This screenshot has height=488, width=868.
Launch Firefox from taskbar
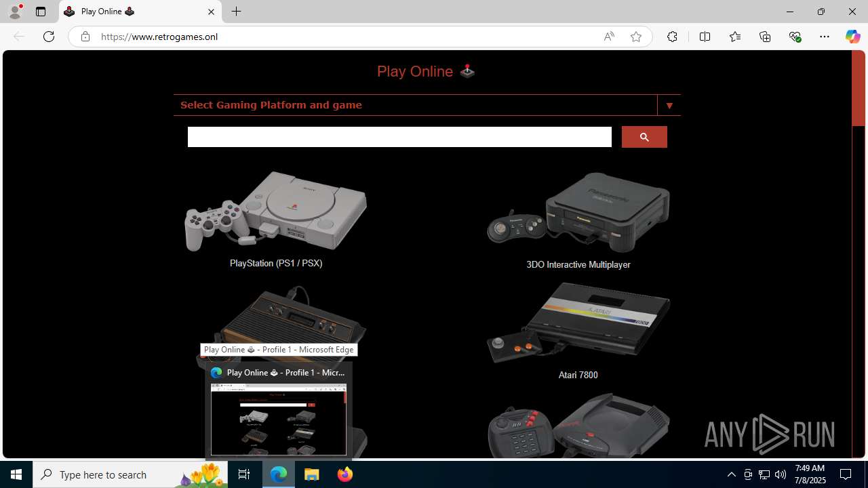(344, 474)
